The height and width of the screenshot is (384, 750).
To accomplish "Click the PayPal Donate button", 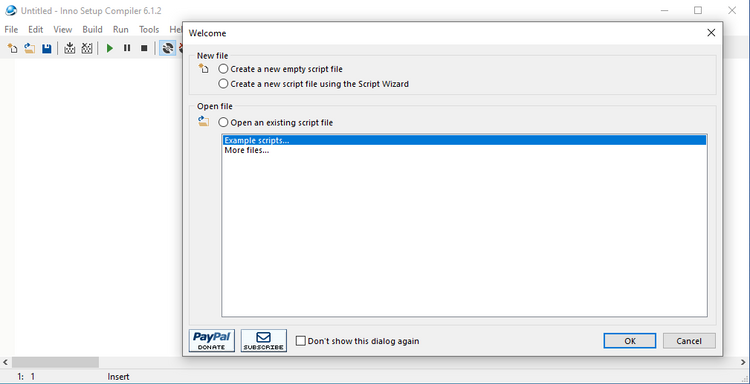I will (212, 340).
